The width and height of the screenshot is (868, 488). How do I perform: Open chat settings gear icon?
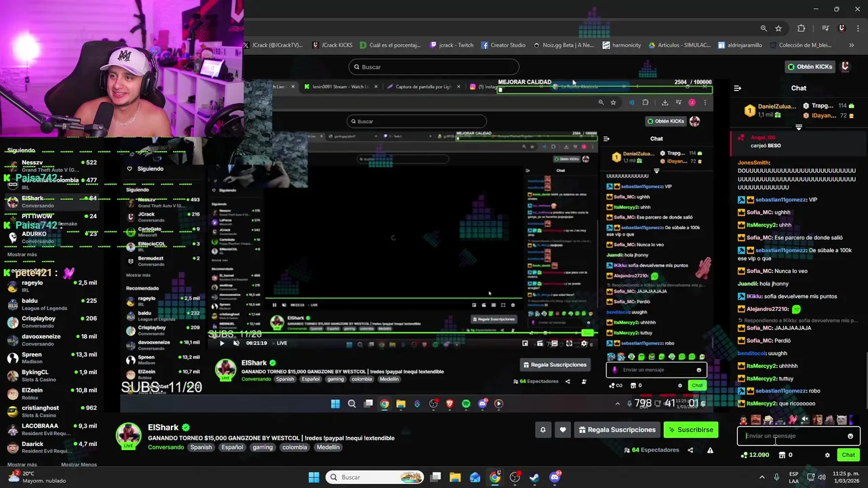coord(827,455)
